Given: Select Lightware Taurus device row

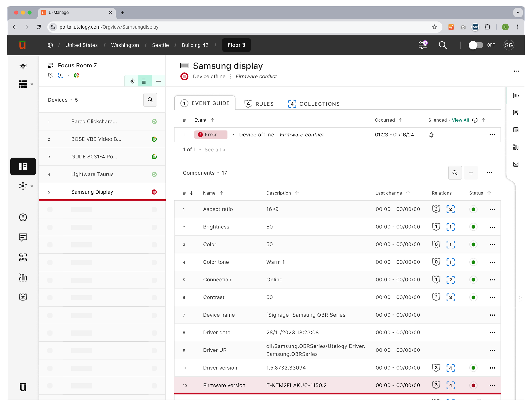Looking at the screenshot, I should click(102, 175).
